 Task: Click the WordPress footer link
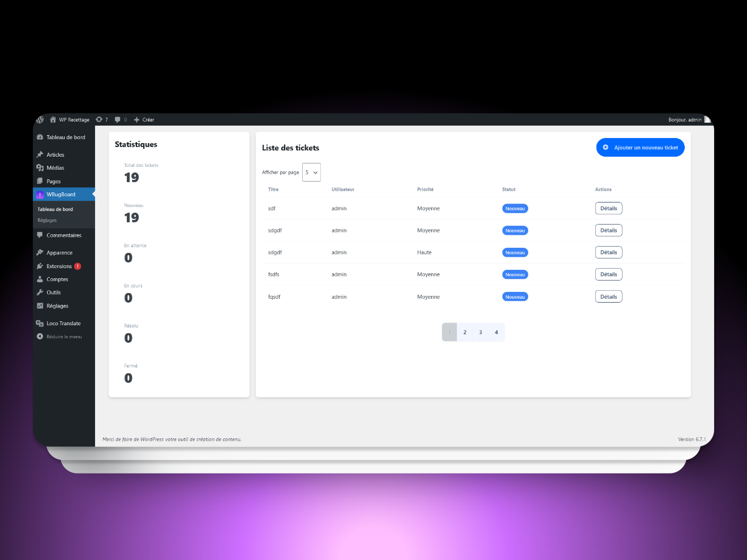click(x=152, y=440)
